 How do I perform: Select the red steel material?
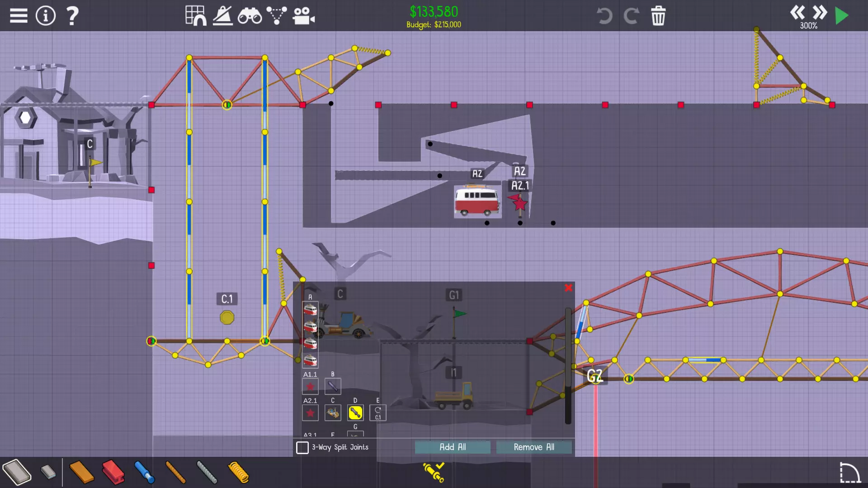tap(113, 473)
